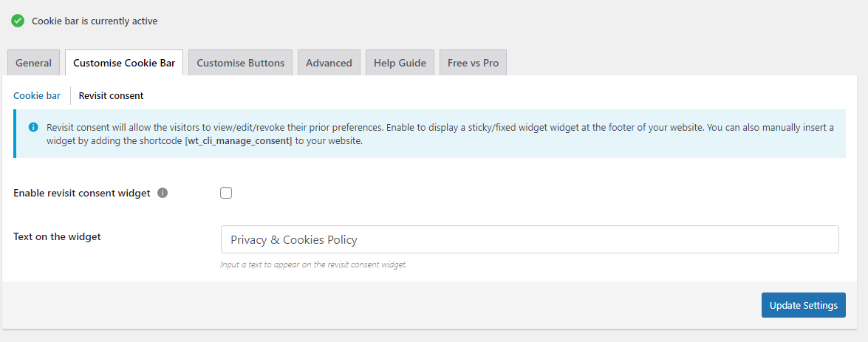
Task: Click the Enable revisit consent widget label
Action: pyautogui.click(x=81, y=193)
